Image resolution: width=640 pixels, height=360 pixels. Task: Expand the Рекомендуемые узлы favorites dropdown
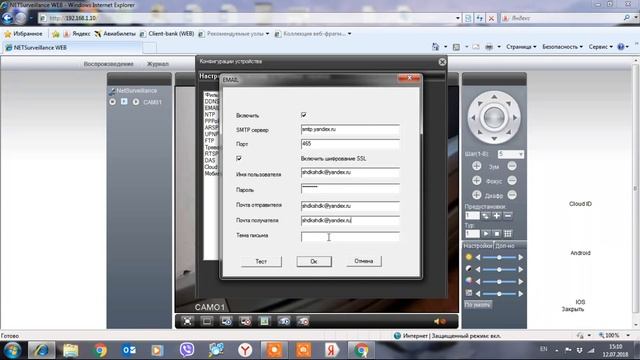[x=267, y=34]
